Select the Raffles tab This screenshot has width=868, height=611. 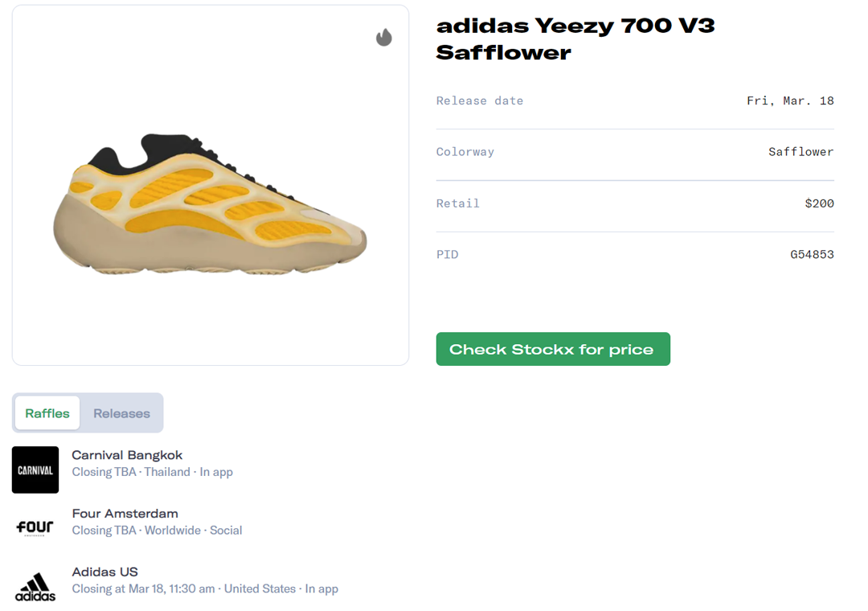click(x=47, y=413)
